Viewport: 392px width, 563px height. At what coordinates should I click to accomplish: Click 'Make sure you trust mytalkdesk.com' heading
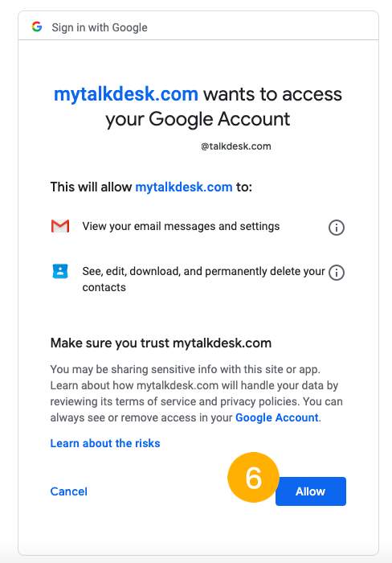click(x=161, y=343)
